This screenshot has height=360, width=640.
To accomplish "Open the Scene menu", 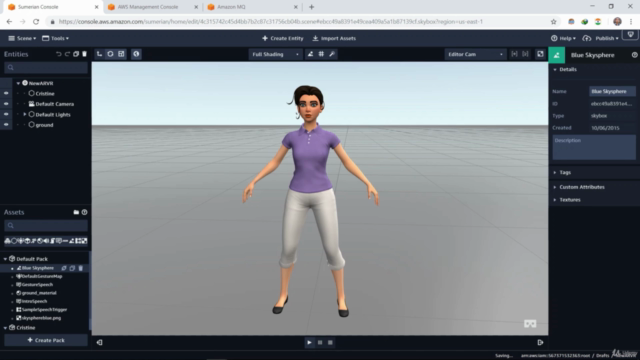I will point(22,38).
